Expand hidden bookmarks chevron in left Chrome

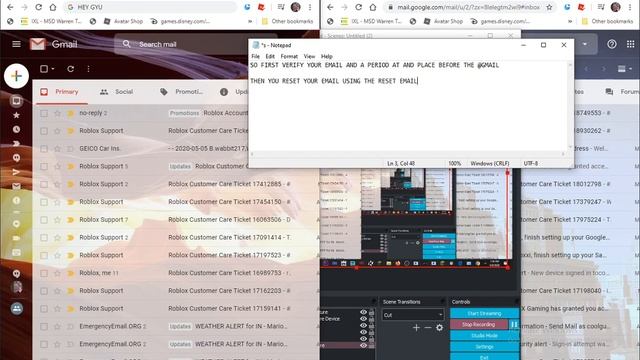250,21
